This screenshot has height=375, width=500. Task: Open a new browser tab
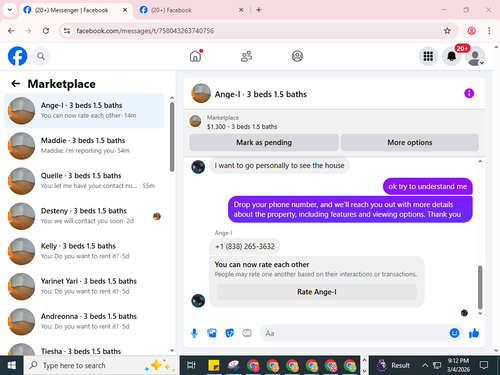pos(259,10)
